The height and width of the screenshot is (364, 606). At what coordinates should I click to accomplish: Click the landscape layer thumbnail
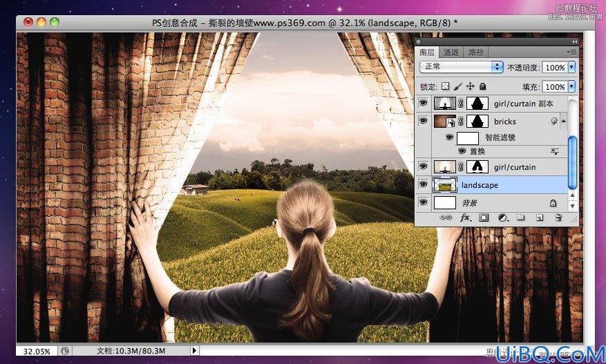point(445,184)
